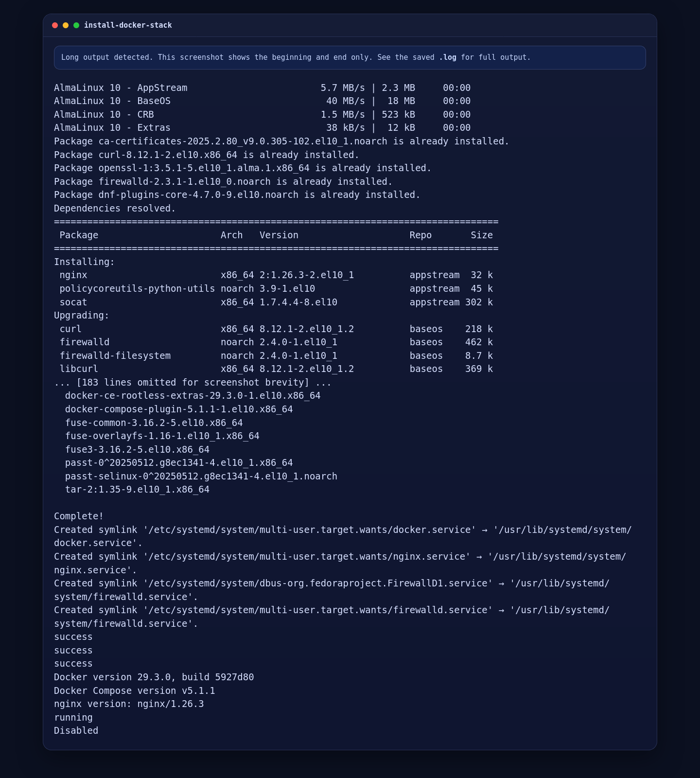Click the 'Upgrading:' section label
The image size is (700, 778).
point(82,316)
